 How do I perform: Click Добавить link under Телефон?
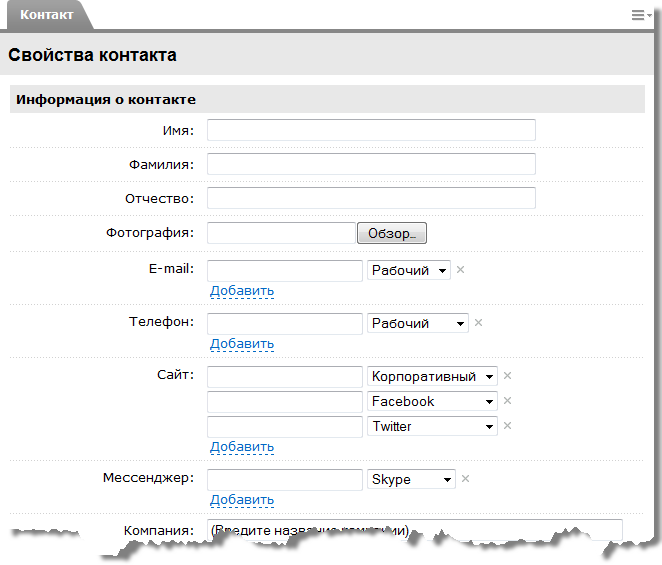pyautogui.click(x=241, y=344)
